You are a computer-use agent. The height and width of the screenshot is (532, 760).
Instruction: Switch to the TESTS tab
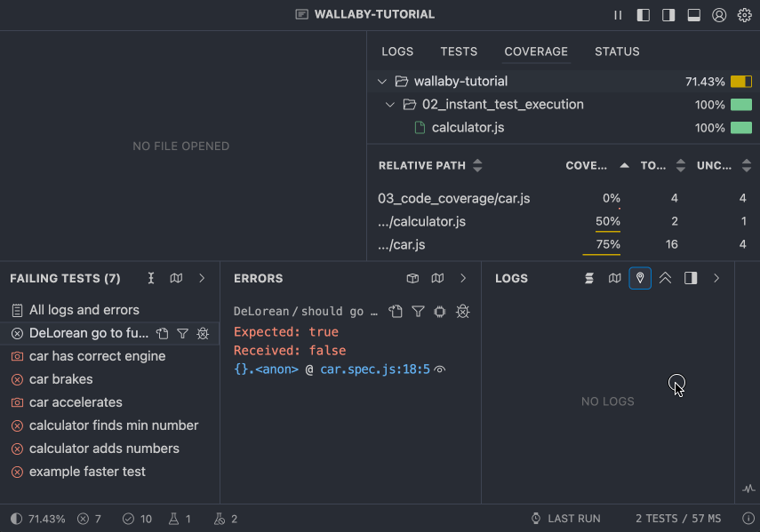click(459, 52)
